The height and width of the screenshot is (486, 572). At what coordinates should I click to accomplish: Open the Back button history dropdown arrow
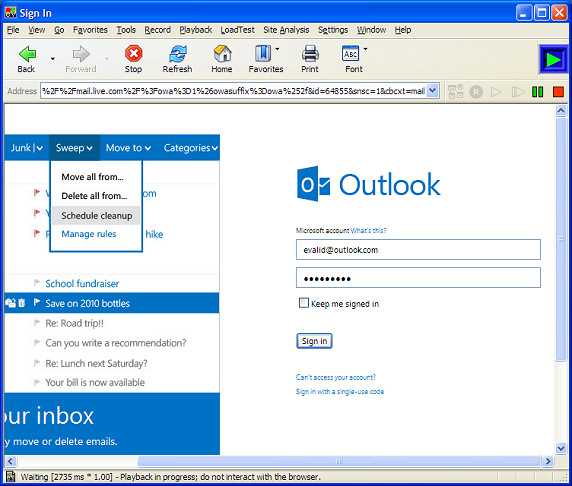point(53,58)
